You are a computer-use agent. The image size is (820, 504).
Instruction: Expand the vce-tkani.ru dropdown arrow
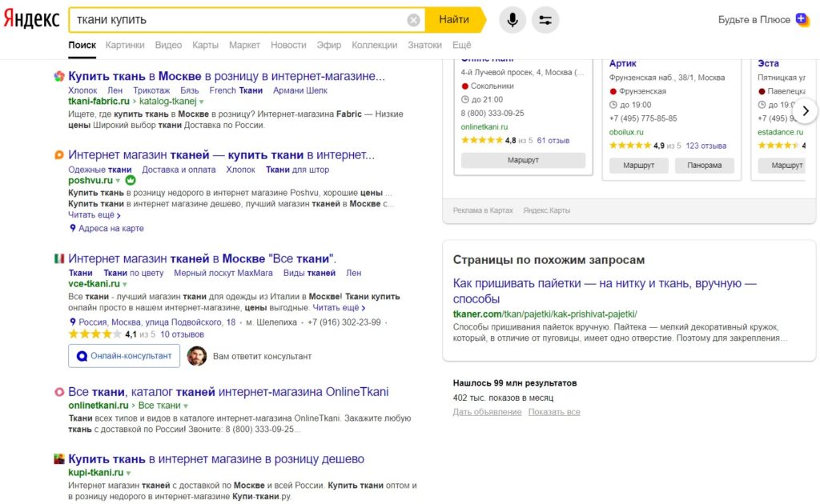point(124,284)
